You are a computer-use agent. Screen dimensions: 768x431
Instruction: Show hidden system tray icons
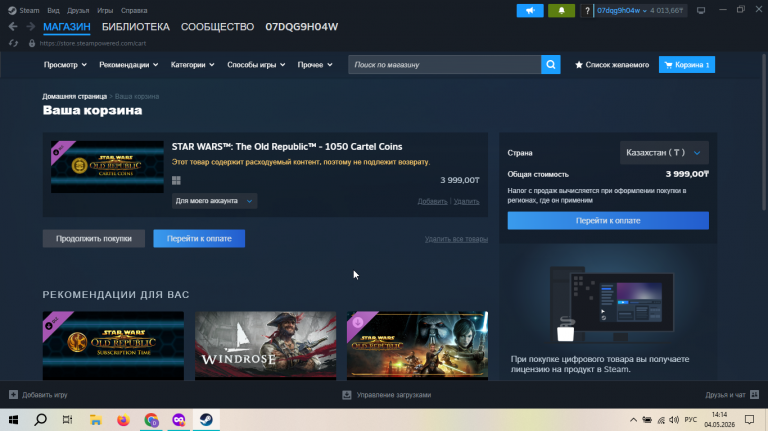(633, 420)
